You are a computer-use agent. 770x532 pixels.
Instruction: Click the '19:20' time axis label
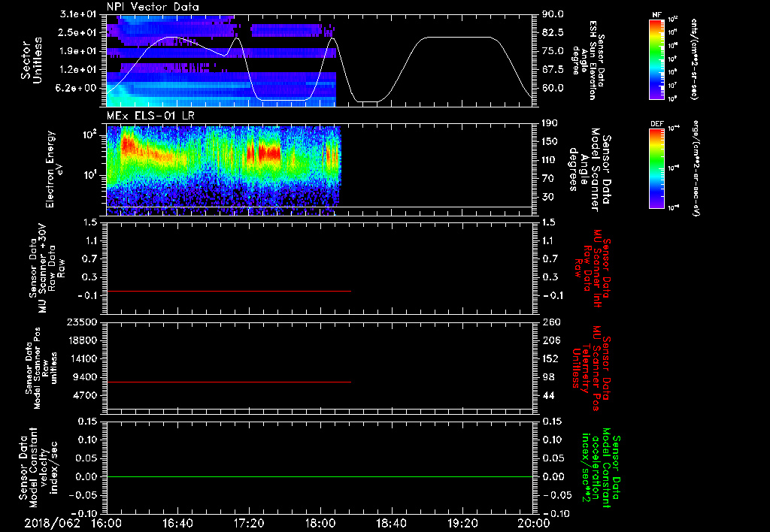tap(462, 523)
